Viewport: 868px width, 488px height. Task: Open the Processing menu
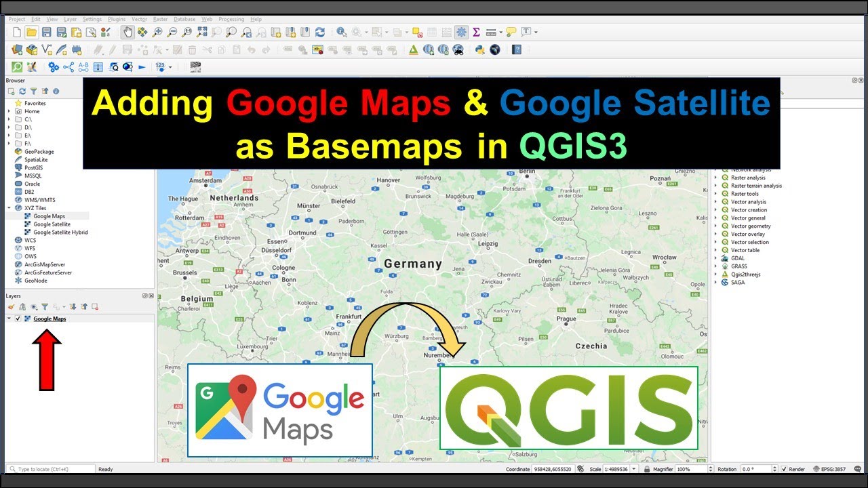[x=232, y=19]
